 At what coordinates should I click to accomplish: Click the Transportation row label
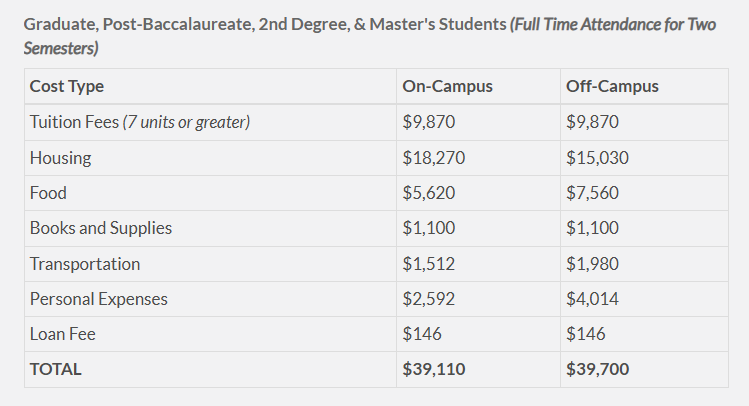pos(85,264)
